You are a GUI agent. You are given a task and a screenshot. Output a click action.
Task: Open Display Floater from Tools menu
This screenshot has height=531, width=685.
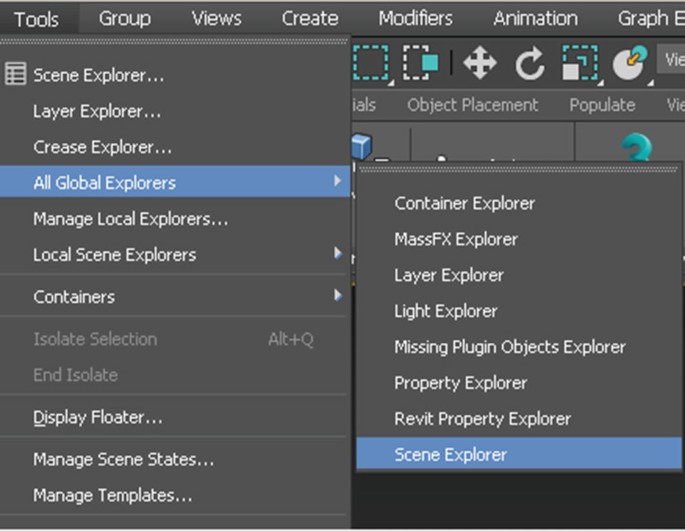coord(98,417)
